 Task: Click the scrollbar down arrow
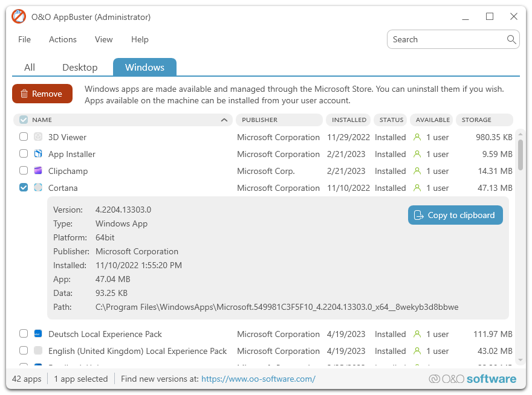click(521, 360)
